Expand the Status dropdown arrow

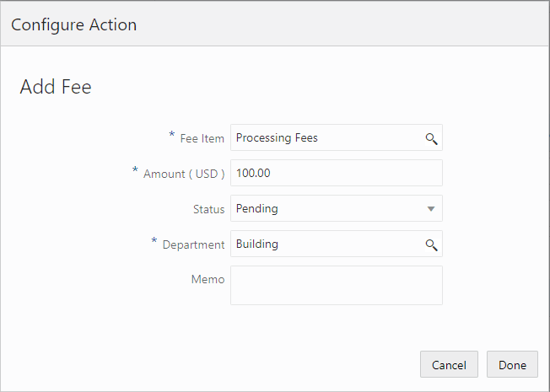pos(431,208)
